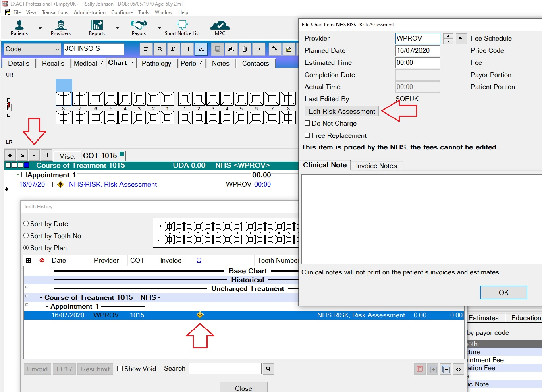Viewport: 542px width, 392px height.
Task: Select Sort by Plan option
Action: tap(26, 248)
